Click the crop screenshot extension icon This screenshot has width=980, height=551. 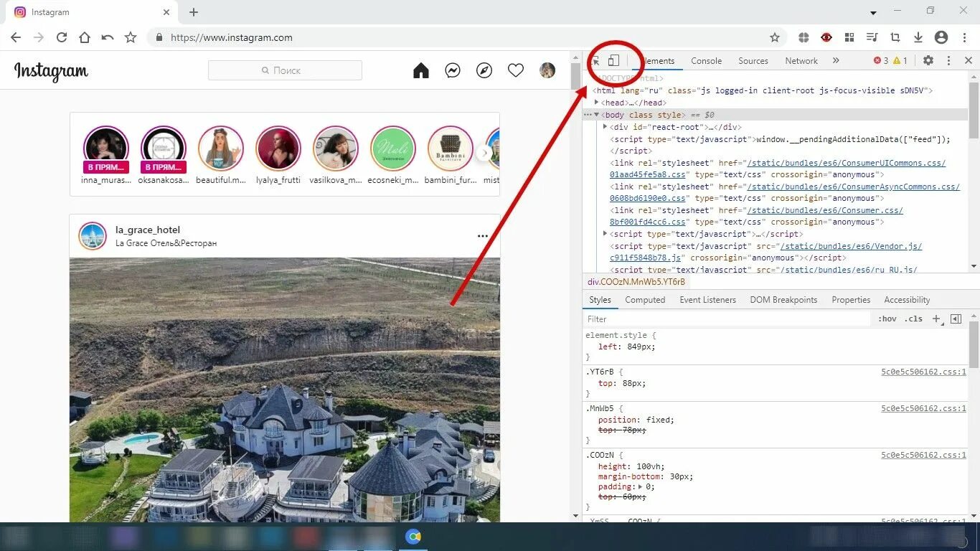pos(895,37)
